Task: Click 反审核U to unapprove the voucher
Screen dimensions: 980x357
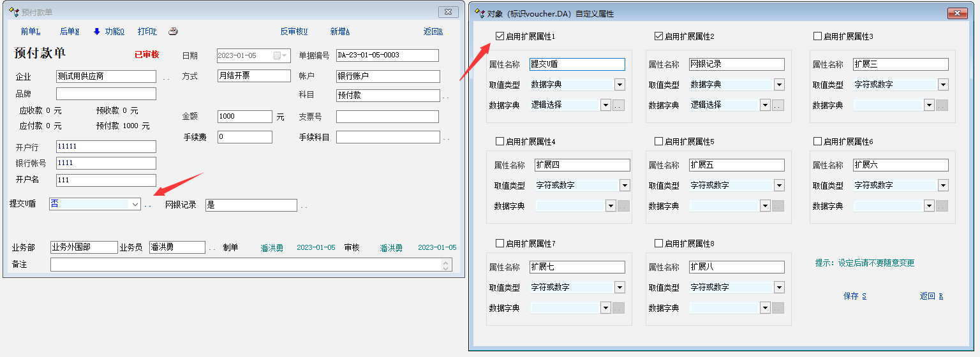Action: [x=293, y=32]
